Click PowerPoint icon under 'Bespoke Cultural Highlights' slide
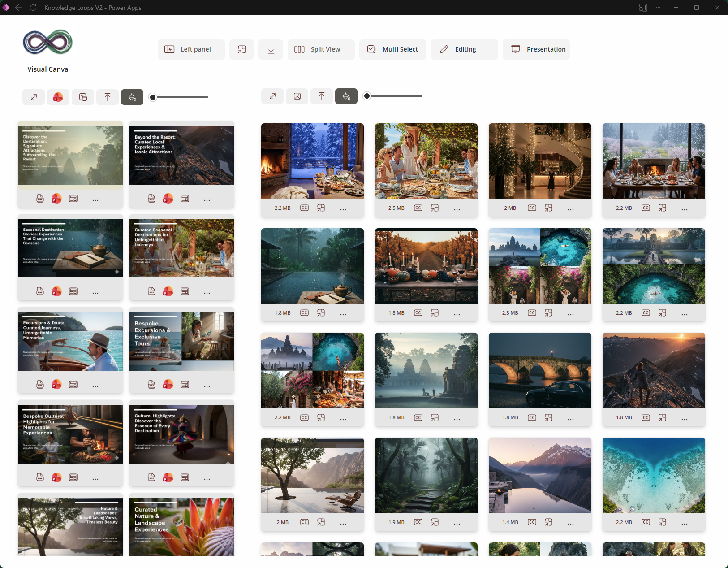The height and width of the screenshot is (568, 728). pos(56,477)
